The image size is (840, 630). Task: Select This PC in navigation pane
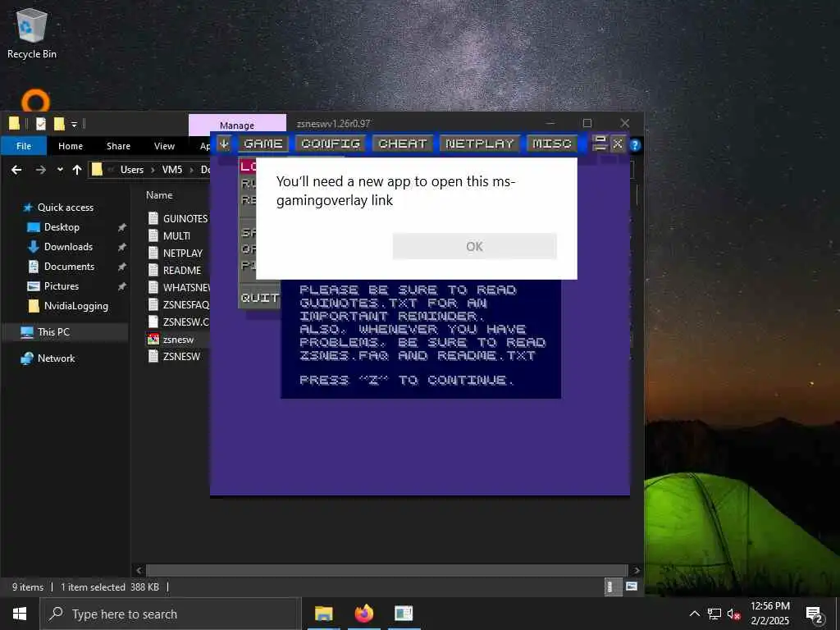[53, 332]
